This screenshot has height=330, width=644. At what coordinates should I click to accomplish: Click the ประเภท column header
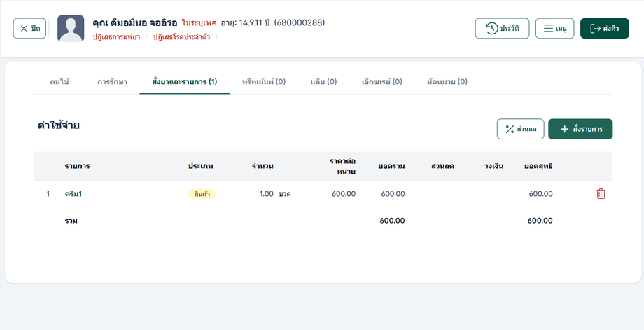click(x=200, y=166)
